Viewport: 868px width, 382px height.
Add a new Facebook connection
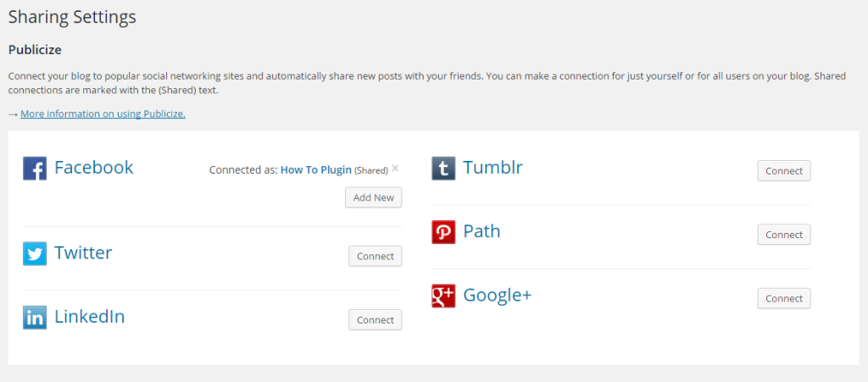374,197
